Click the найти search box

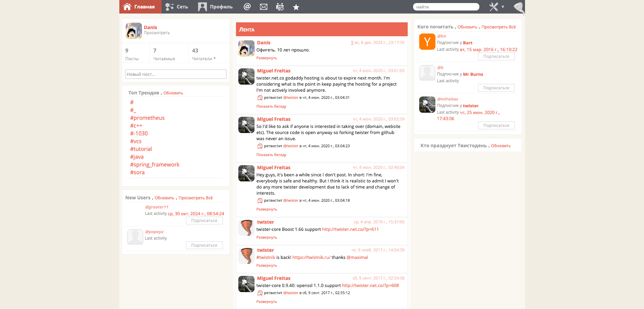[446, 7]
